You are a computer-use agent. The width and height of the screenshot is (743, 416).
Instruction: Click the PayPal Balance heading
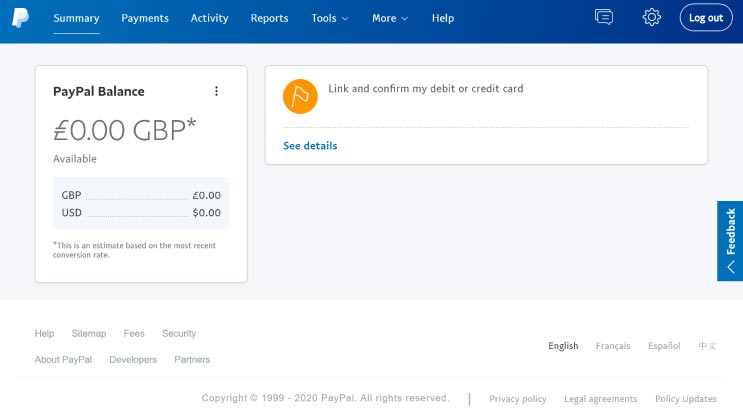point(99,91)
